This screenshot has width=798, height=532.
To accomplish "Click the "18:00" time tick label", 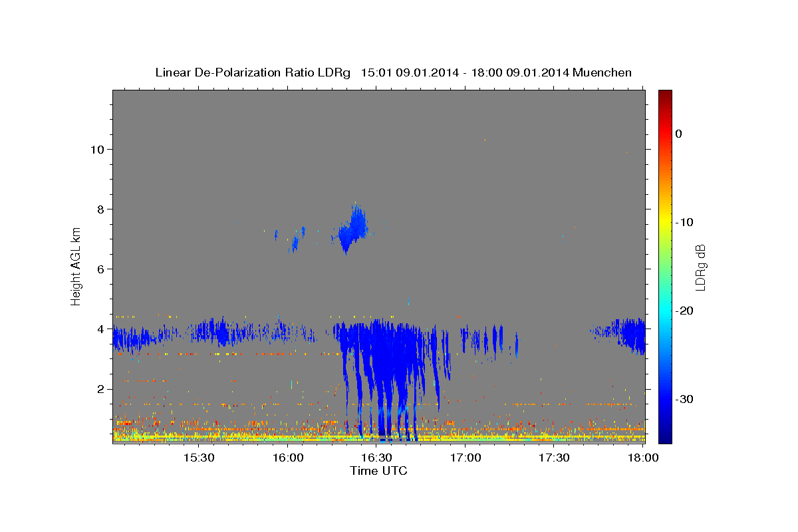I will point(642,458).
